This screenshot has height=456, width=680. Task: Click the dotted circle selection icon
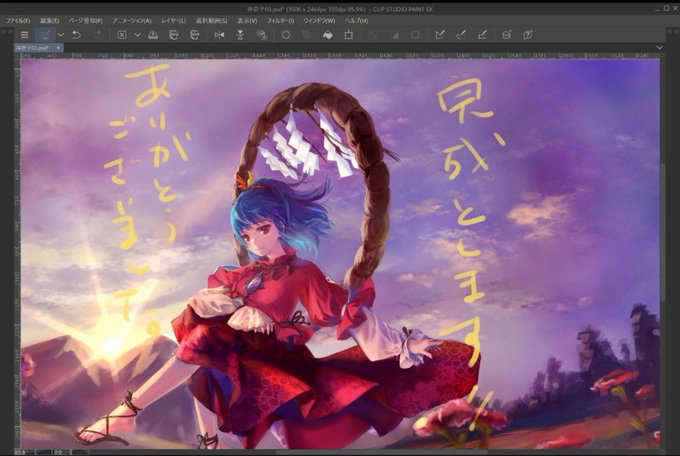pyautogui.click(x=286, y=35)
